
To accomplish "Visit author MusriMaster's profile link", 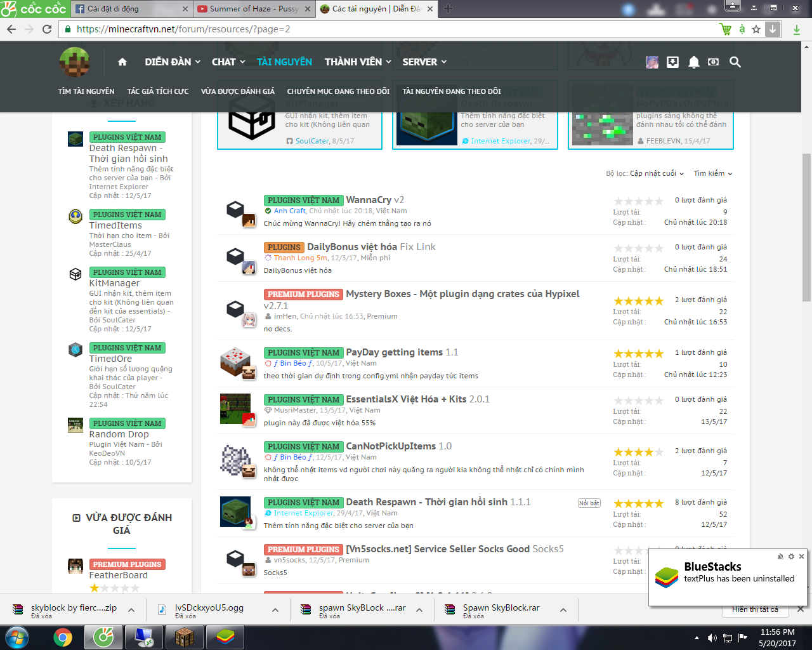I will [x=295, y=410].
